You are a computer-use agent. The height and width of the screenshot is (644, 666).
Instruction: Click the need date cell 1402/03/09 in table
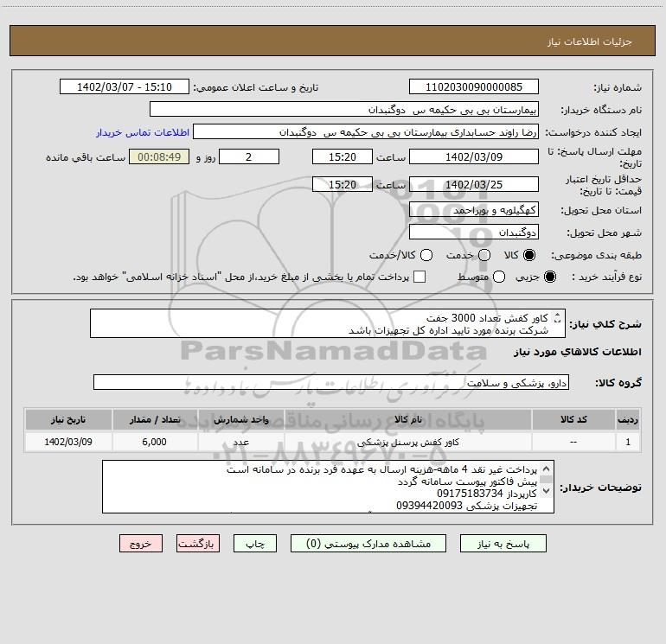[x=68, y=442]
